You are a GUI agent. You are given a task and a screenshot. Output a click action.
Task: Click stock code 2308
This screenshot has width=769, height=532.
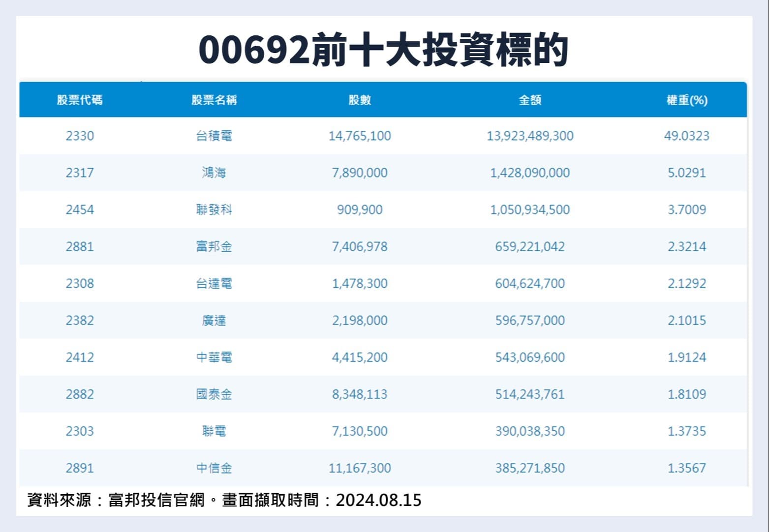click(80, 283)
